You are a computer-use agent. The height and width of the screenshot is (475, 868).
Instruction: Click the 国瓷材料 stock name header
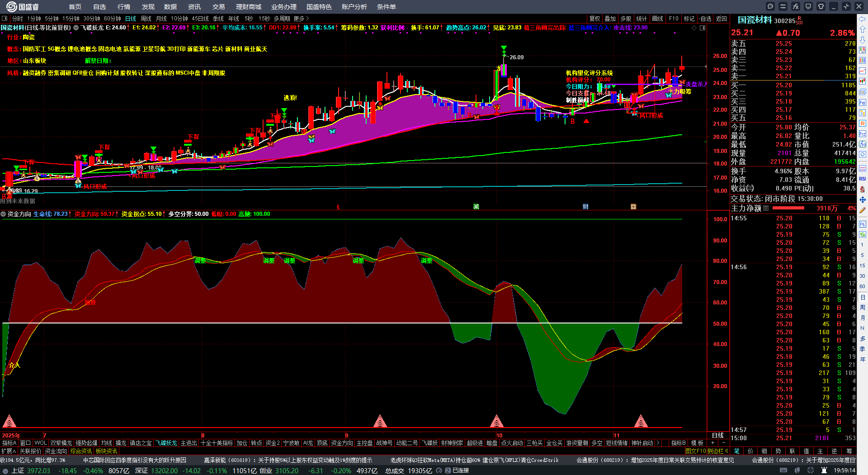pos(755,20)
